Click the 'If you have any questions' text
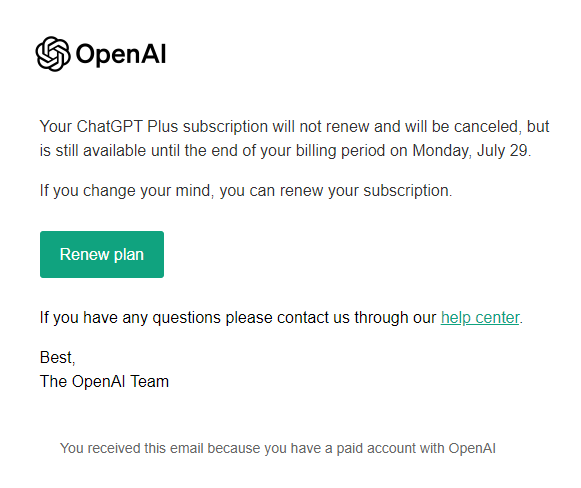 [x=130, y=318]
